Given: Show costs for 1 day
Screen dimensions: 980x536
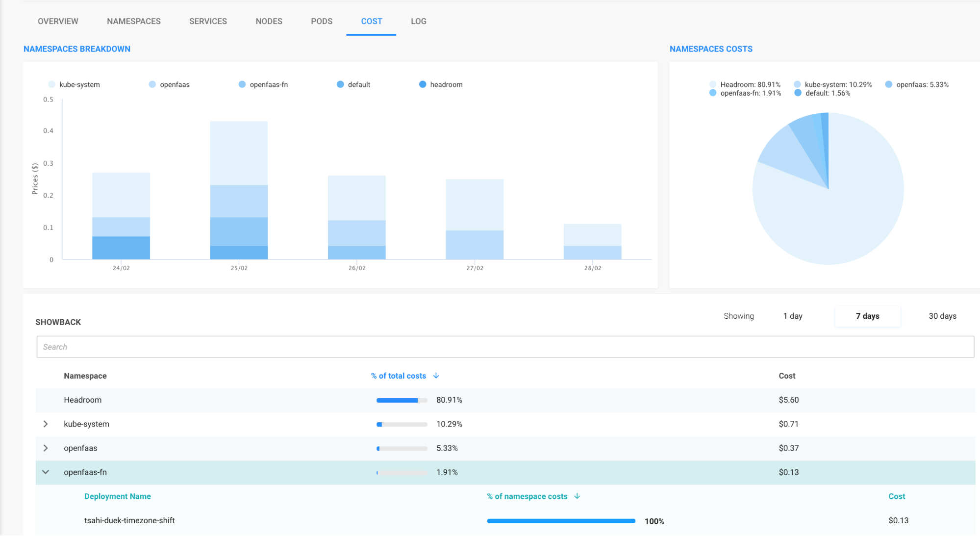Looking at the screenshot, I should pyautogui.click(x=793, y=316).
